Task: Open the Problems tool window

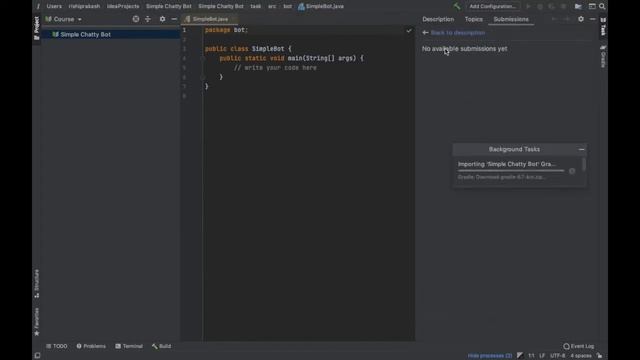Action: point(91,346)
